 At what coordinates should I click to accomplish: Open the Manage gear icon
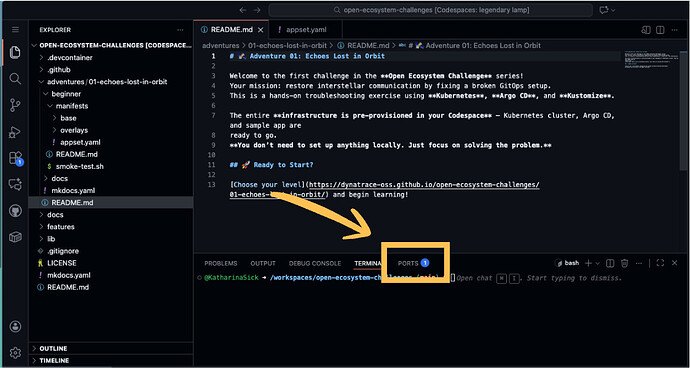pos(15,353)
